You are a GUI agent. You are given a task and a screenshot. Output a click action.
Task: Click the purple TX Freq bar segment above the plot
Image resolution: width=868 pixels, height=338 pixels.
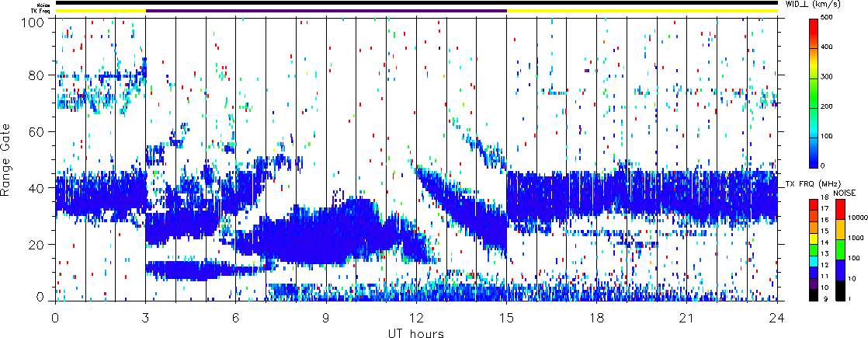coord(326,11)
